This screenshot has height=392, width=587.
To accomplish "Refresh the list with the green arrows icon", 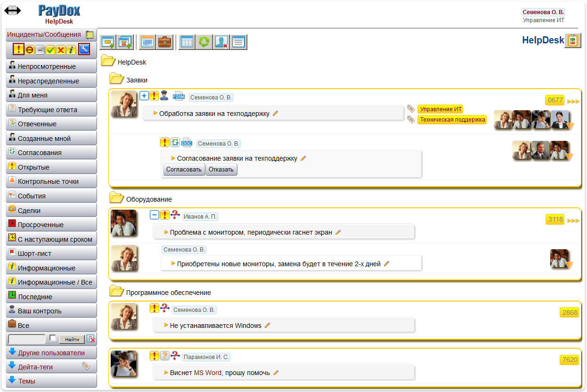I will pos(204,41).
